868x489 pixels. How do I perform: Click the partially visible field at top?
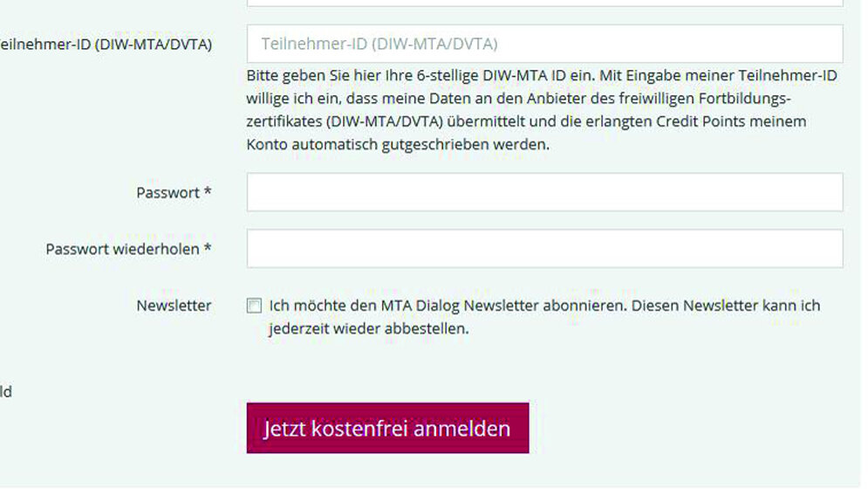[544, 3]
